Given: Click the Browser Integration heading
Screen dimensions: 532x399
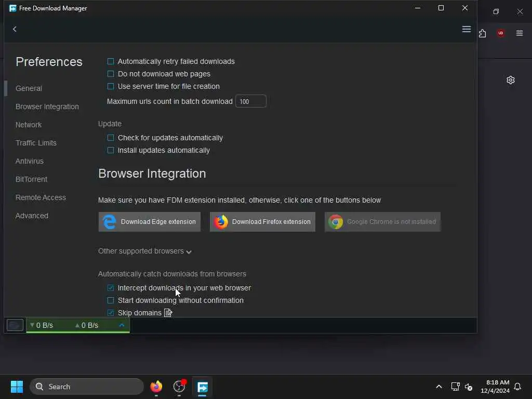Looking at the screenshot, I should [x=152, y=174].
